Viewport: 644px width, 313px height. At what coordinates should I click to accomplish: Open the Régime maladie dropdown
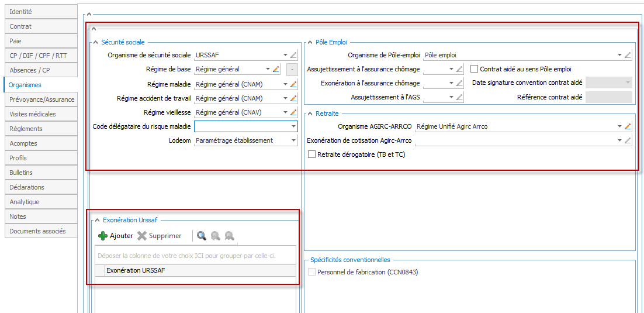pos(285,84)
